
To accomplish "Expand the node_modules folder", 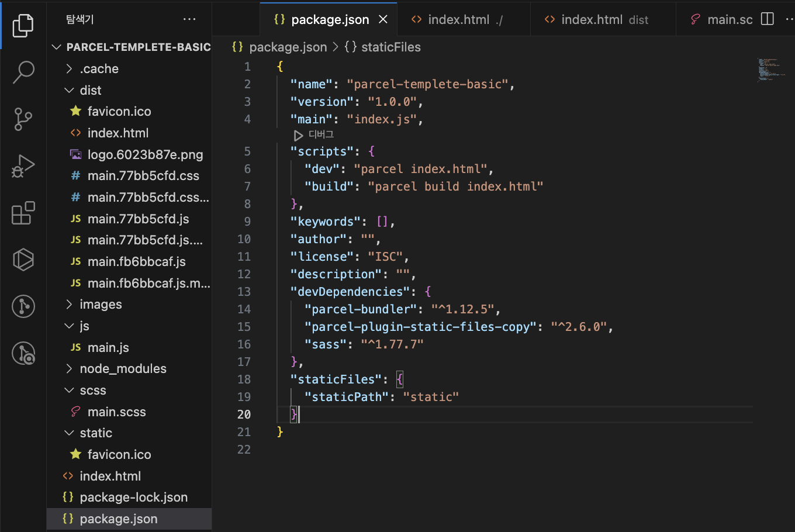I will click(130, 368).
